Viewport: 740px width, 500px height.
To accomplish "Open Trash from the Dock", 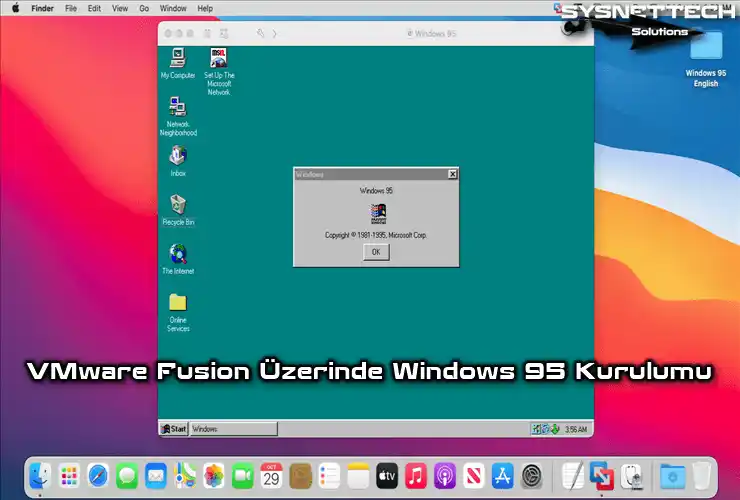I will [702, 475].
